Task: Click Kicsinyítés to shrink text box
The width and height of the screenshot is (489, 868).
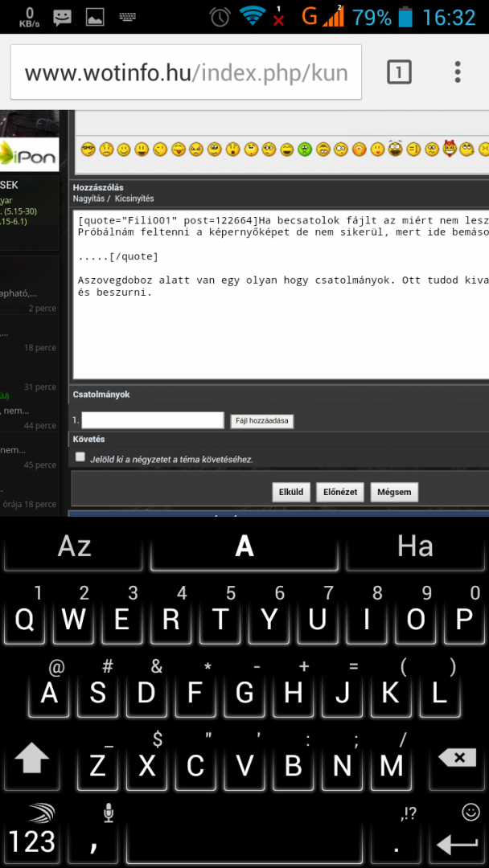Action: (134, 199)
